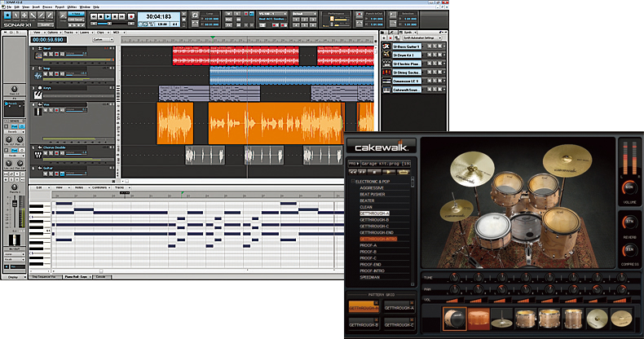The width and height of the screenshot is (644, 339).
Task: Open the Options dropdown in Track view
Action: click(x=53, y=33)
